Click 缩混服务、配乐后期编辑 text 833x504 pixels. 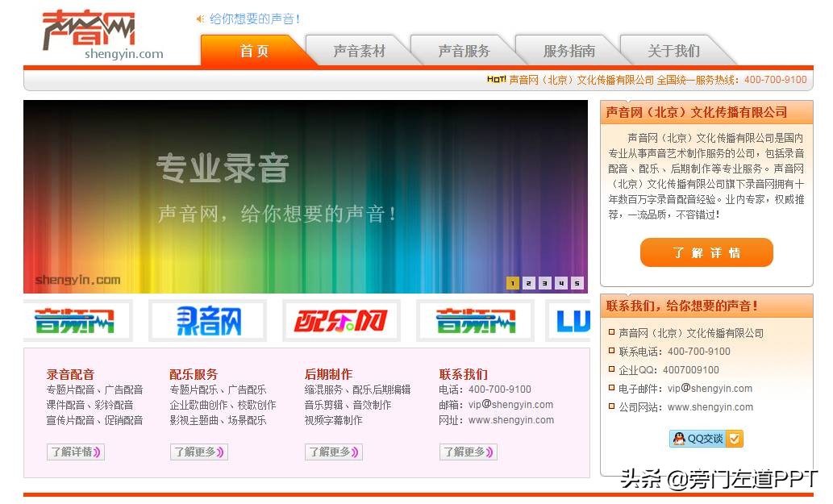coord(357,389)
